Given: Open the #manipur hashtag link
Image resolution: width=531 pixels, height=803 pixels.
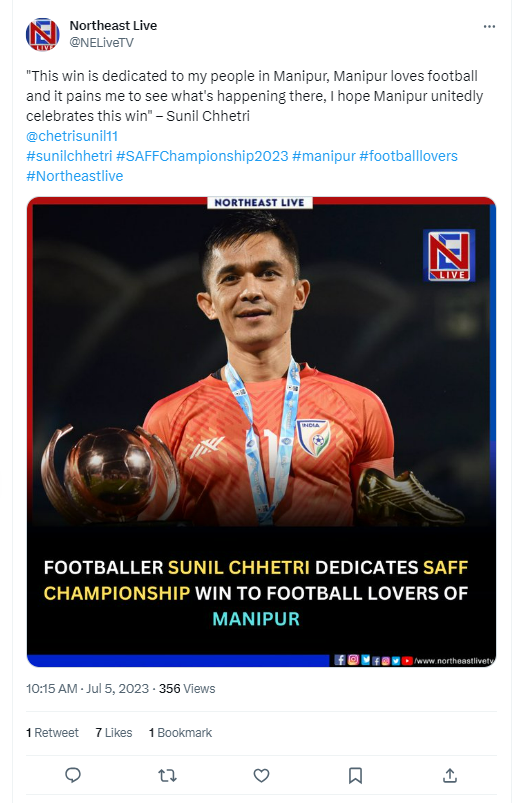Looking at the screenshot, I should tap(324, 156).
